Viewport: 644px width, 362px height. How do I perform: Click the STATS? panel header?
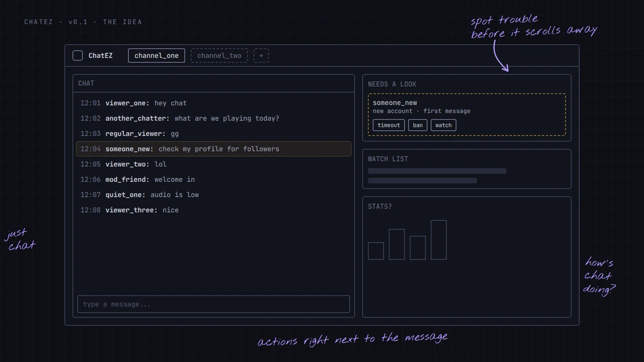click(380, 206)
